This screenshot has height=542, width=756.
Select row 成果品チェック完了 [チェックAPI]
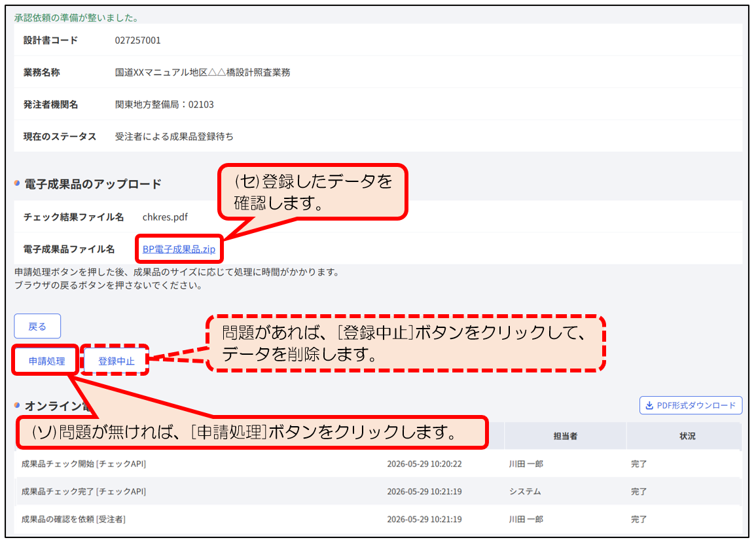[378, 492]
